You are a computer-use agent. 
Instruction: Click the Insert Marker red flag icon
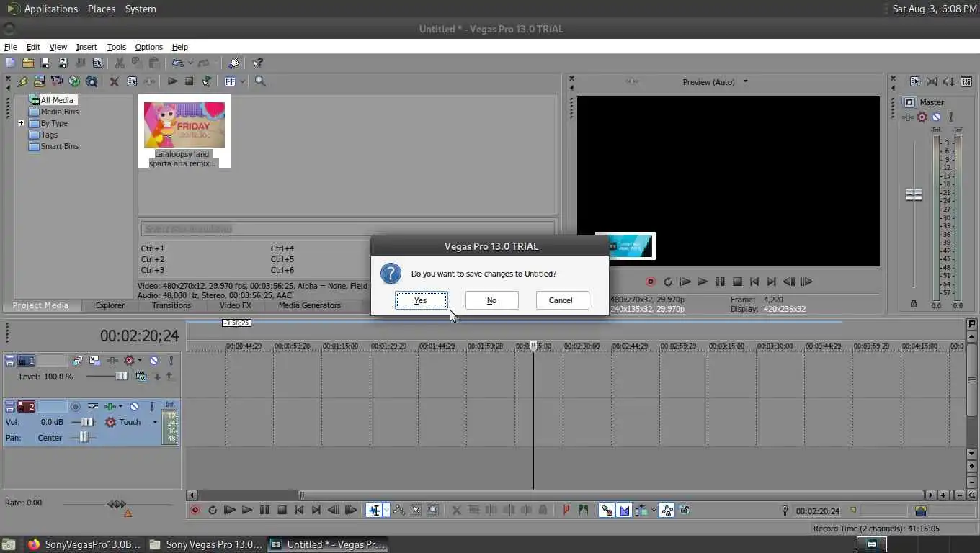point(566,510)
